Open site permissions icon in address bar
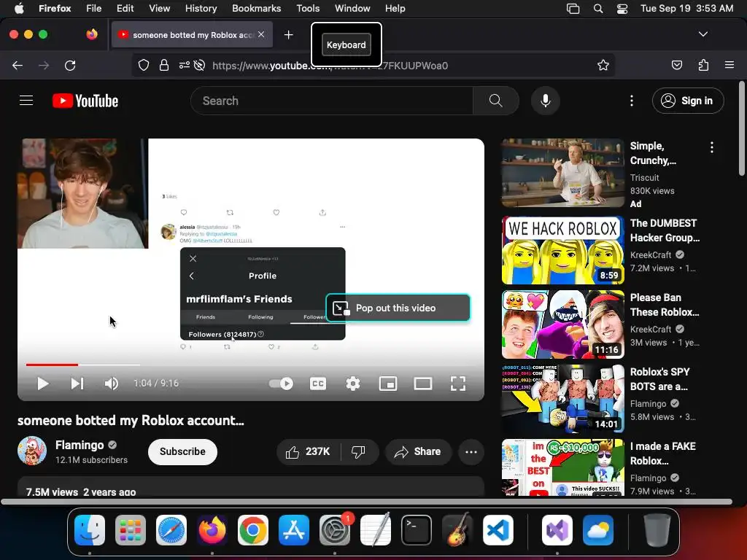The image size is (747, 560). [x=185, y=65]
